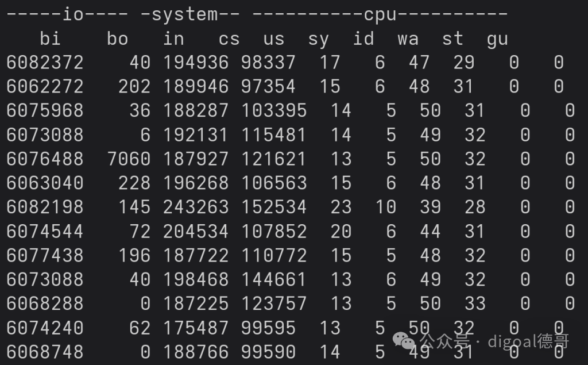The width and height of the screenshot is (588, 365).
Task: Select context switch value 98337
Action: click(x=269, y=62)
